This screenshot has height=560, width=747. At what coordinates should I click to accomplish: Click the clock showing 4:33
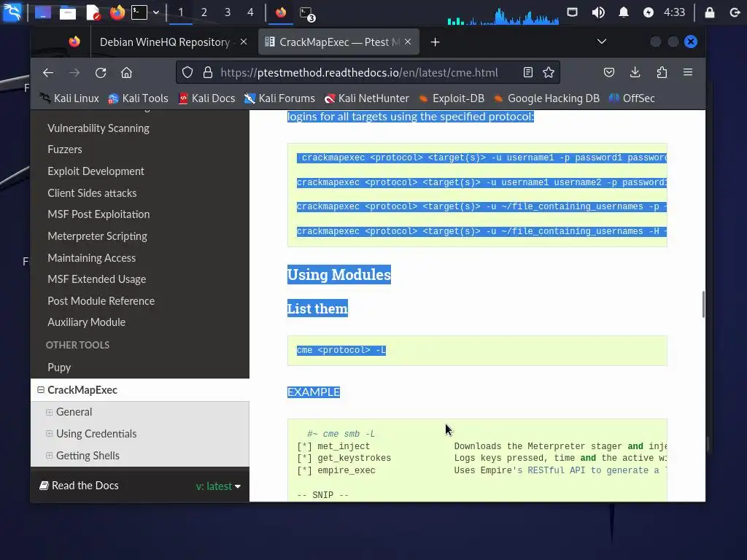pyautogui.click(x=674, y=12)
